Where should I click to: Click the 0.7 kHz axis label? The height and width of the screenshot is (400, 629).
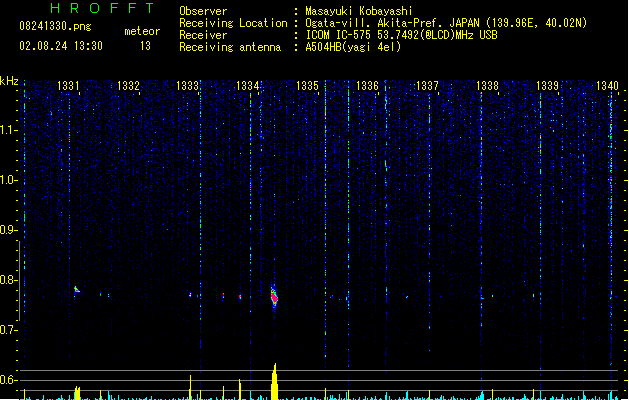pos(8,330)
